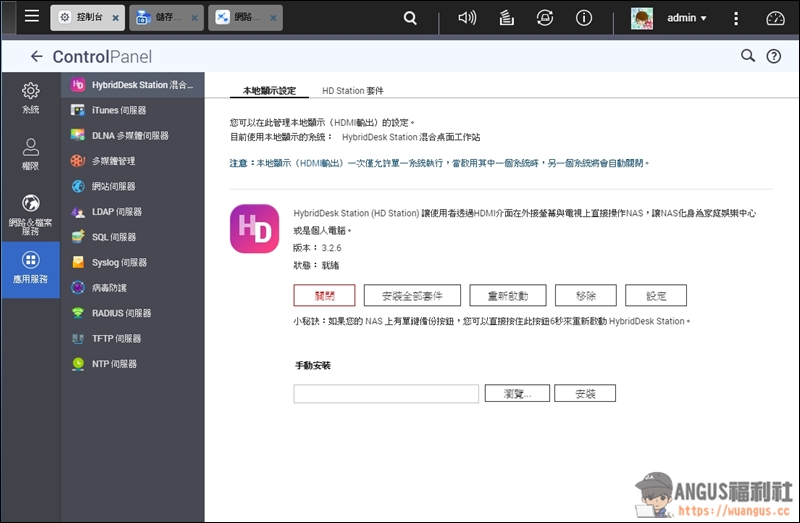The image size is (800, 523).
Task: Open the main hamburger menu
Action: (x=32, y=17)
